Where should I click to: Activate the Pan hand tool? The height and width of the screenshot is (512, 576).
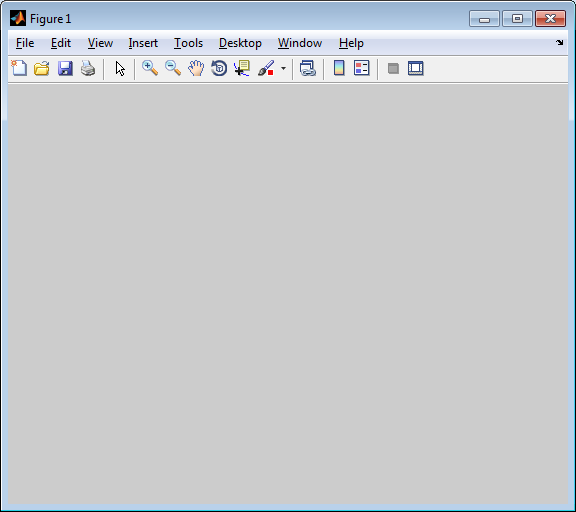[196, 68]
